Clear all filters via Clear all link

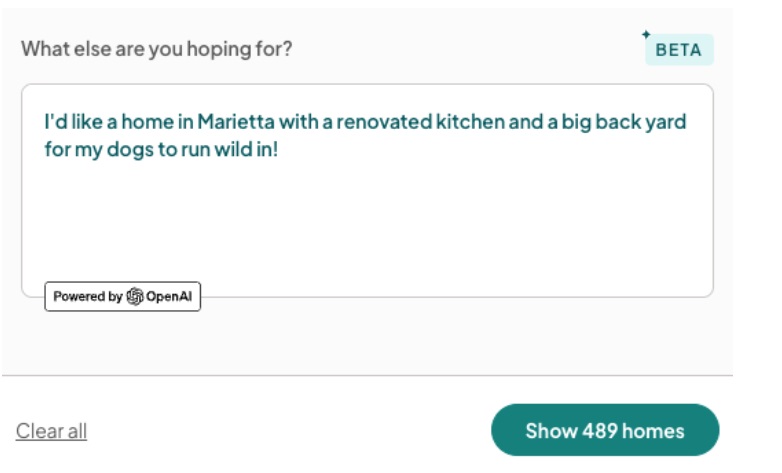pyautogui.click(x=51, y=431)
